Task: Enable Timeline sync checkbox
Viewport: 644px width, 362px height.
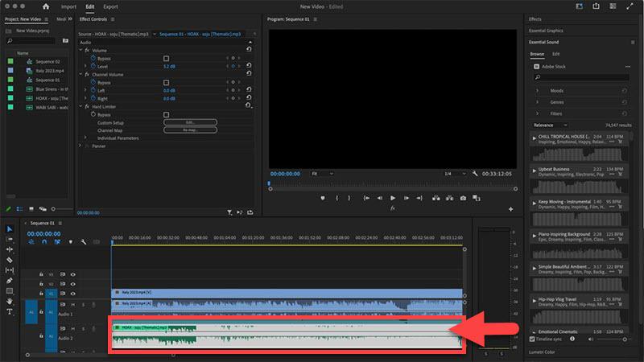Action: [532, 339]
